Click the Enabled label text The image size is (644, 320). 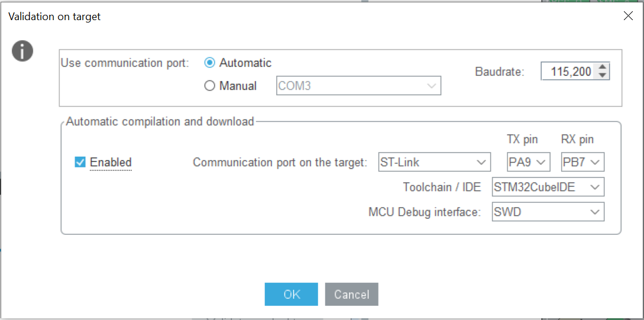(x=111, y=162)
